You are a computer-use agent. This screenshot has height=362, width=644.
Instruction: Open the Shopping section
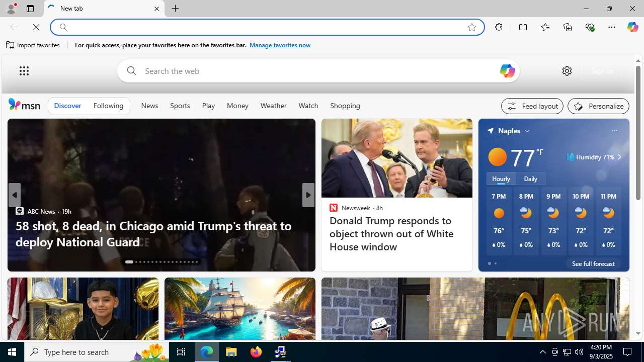(345, 106)
